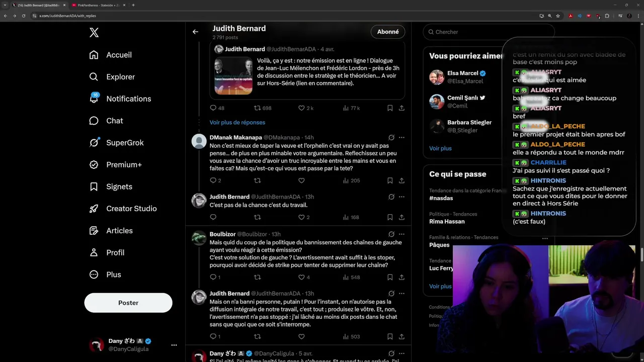This screenshot has width=644, height=362.
Task: Open Notifications in sidebar
Action: coord(120,99)
